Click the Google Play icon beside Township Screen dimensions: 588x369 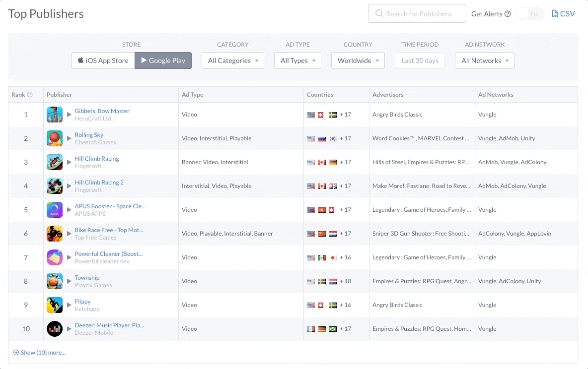(69, 281)
